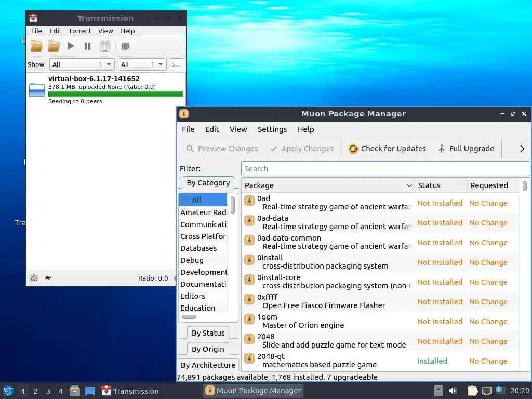Click Muon window title bar icon
This screenshot has width=532, height=399.
click(184, 114)
